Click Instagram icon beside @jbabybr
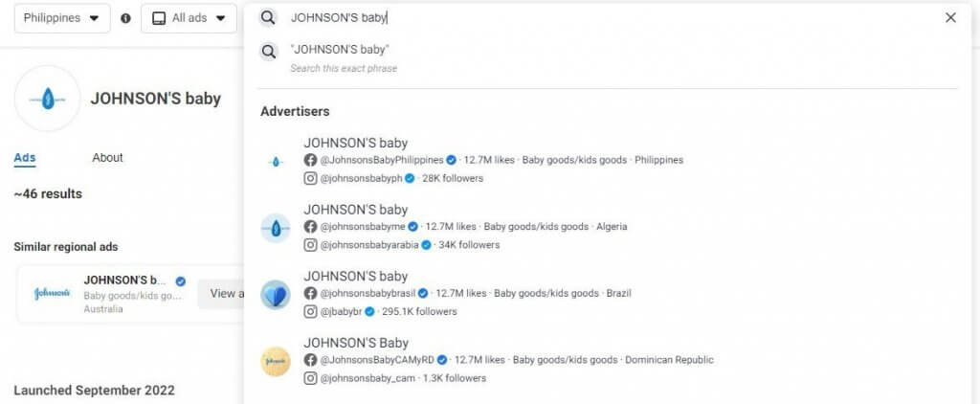Viewport: 980px width, 404px height. pos(311,311)
